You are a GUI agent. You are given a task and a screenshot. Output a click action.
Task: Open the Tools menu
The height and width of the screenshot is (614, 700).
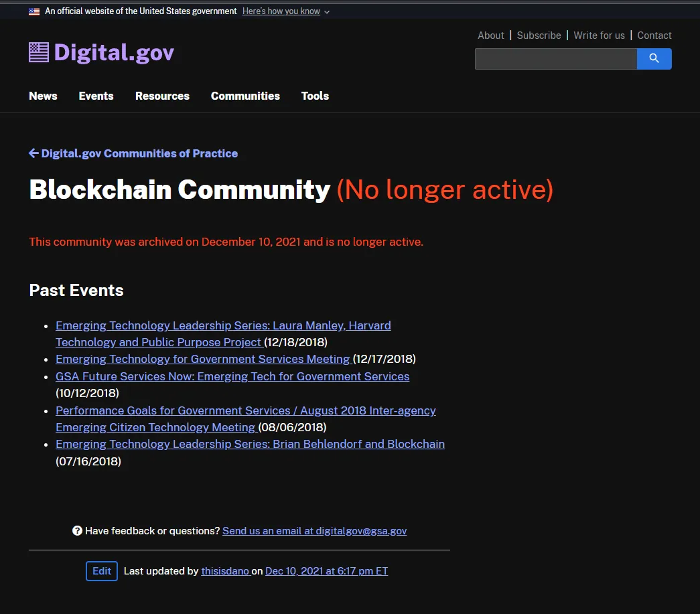coord(315,96)
